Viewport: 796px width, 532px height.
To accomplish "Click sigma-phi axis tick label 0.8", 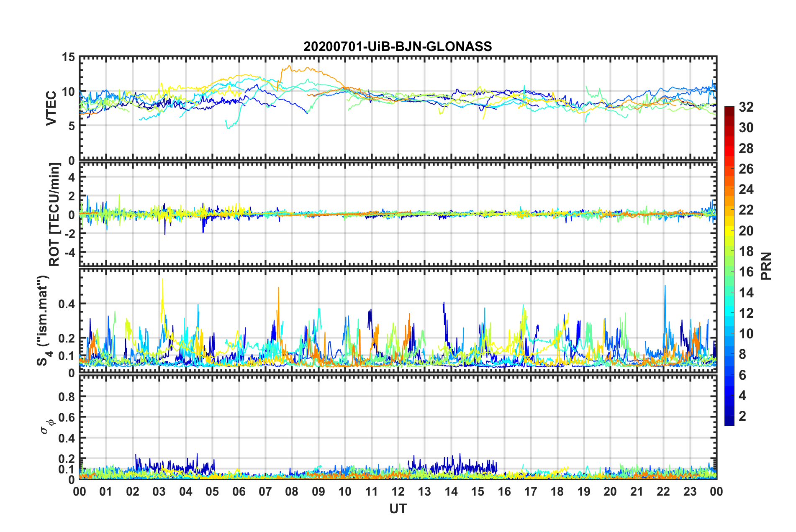I will coord(67,396).
